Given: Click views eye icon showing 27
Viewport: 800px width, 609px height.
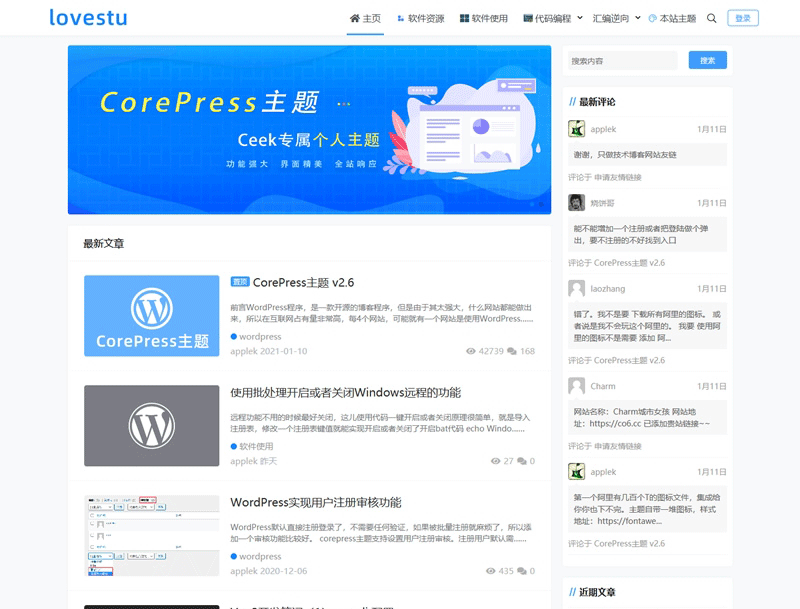Looking at the screenshot, I should tap(495, 461).
